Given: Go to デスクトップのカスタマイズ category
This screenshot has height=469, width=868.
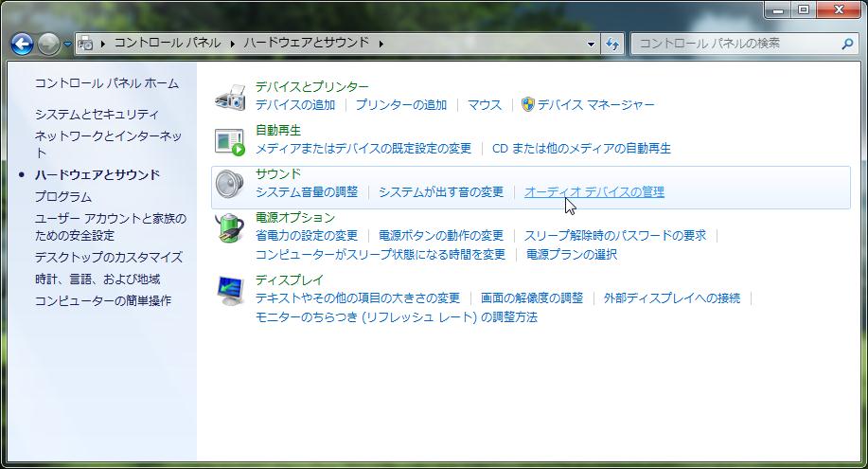Looking at the screenshot, I should pos(109,257).
